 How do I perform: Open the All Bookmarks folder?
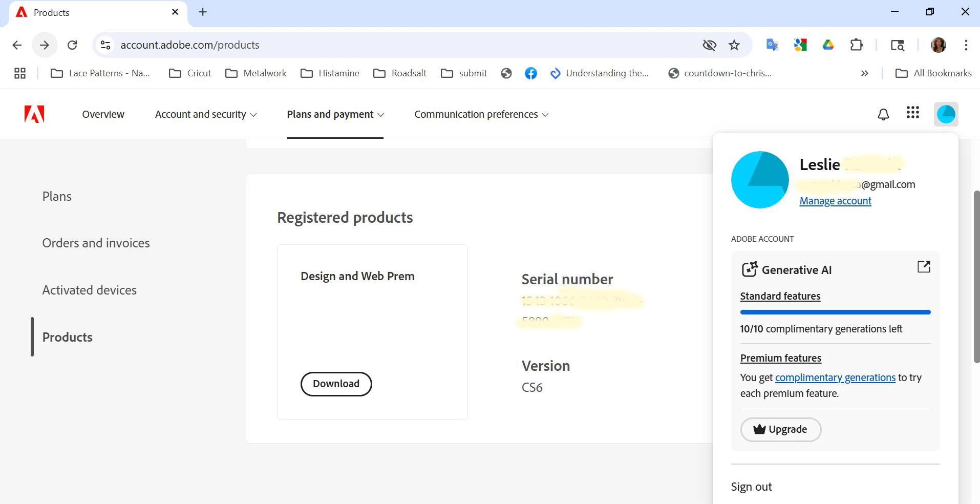pos(933,73)
